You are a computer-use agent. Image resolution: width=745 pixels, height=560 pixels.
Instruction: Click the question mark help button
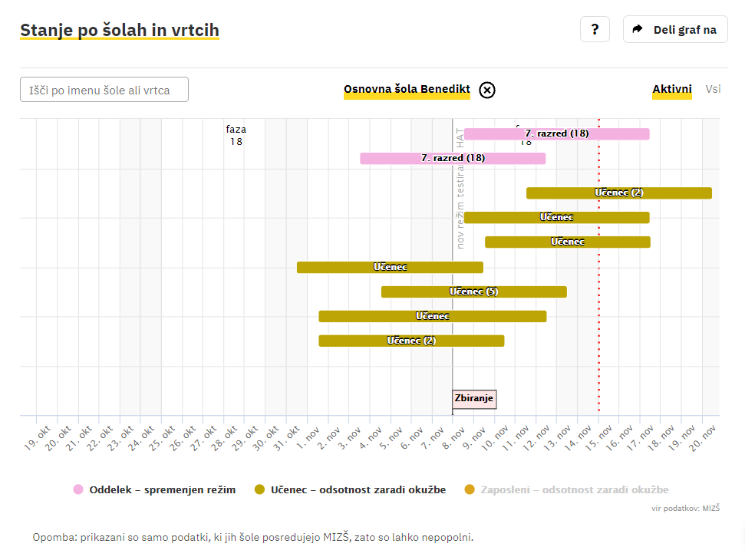[x=595, y=30]
